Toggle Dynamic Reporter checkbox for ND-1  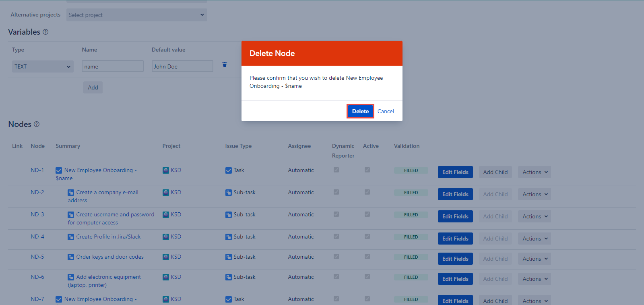click(336, 170)
